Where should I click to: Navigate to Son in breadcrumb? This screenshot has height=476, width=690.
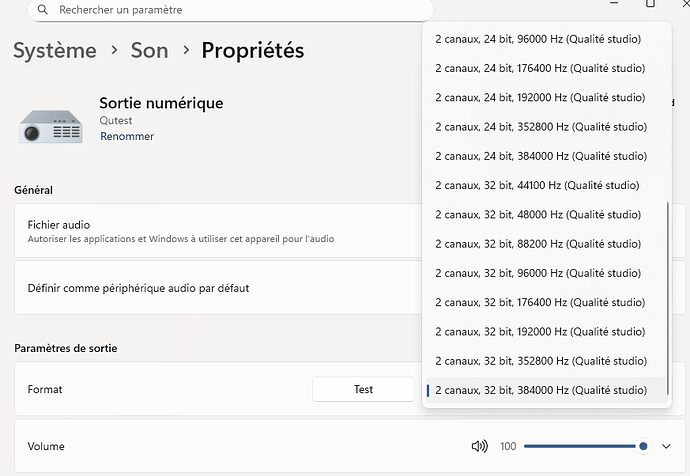tap(149, 50)
